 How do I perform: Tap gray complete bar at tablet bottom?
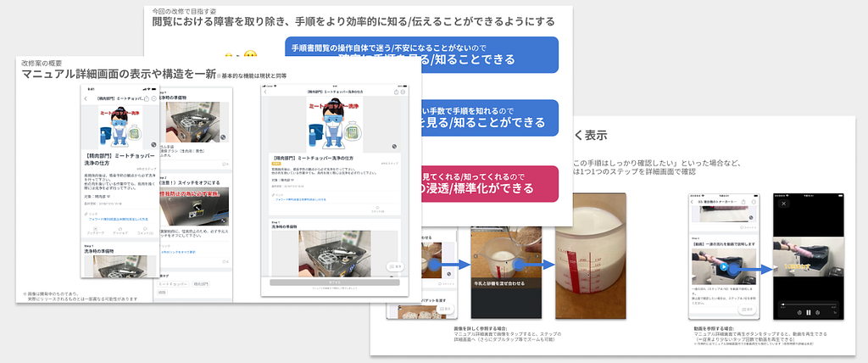334,282
